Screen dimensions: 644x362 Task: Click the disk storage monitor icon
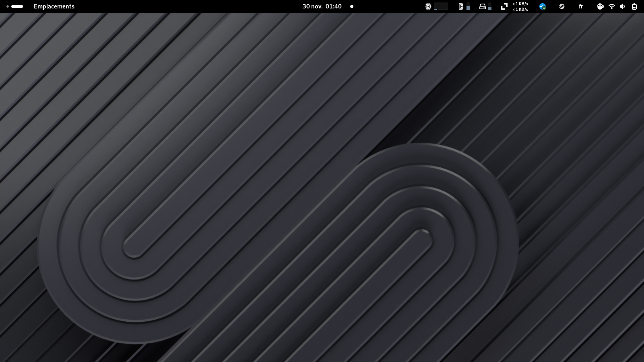click(482, 6)
